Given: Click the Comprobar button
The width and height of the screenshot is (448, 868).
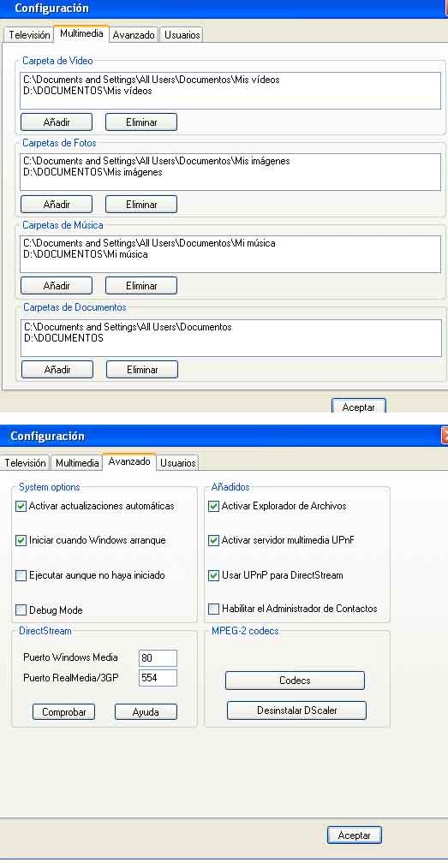Looking at the screenshot, I should (63, 712).
